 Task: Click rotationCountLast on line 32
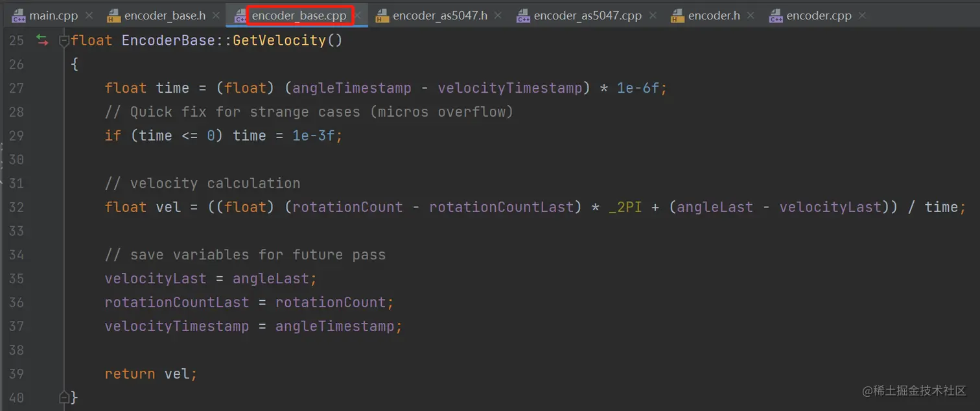pos(502,207)
